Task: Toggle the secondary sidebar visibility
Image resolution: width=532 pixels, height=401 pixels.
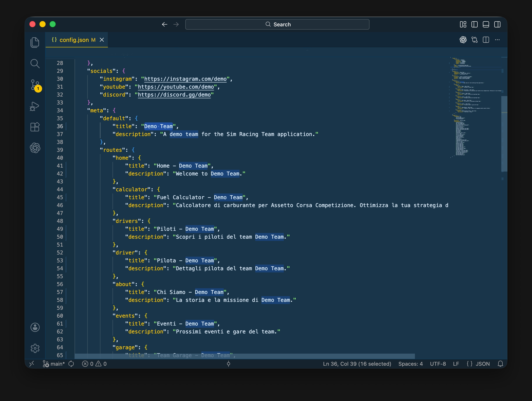Action: [x=497, y=24]
